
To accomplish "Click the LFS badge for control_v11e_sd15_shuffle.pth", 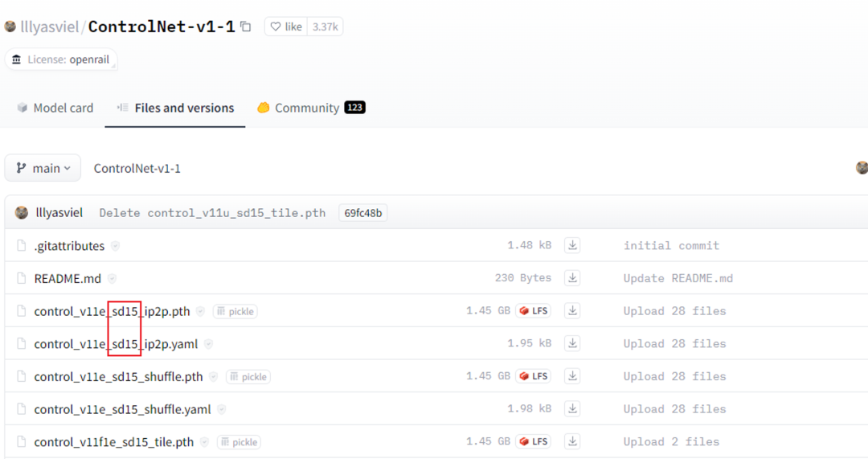I will pos(533,376).
